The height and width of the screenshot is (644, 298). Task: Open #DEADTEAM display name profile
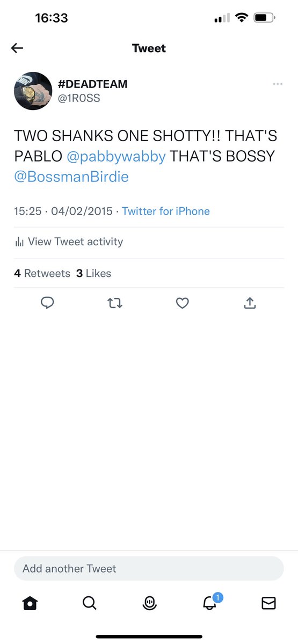[x=93, y=84]
